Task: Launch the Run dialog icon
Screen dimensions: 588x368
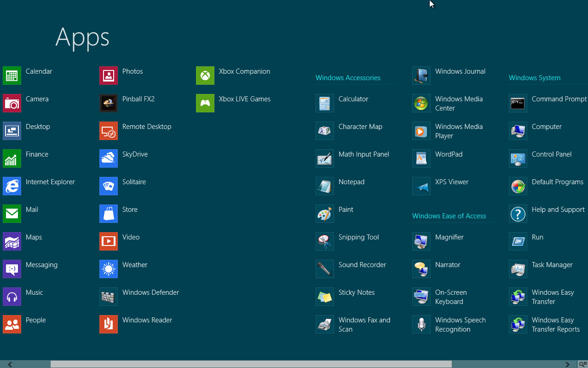Action: click(518, 241)
